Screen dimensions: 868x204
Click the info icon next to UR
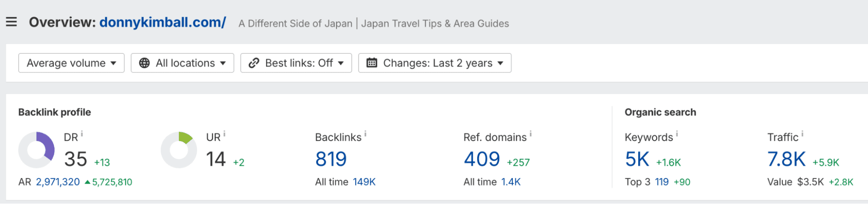click(x=224, y=134)
